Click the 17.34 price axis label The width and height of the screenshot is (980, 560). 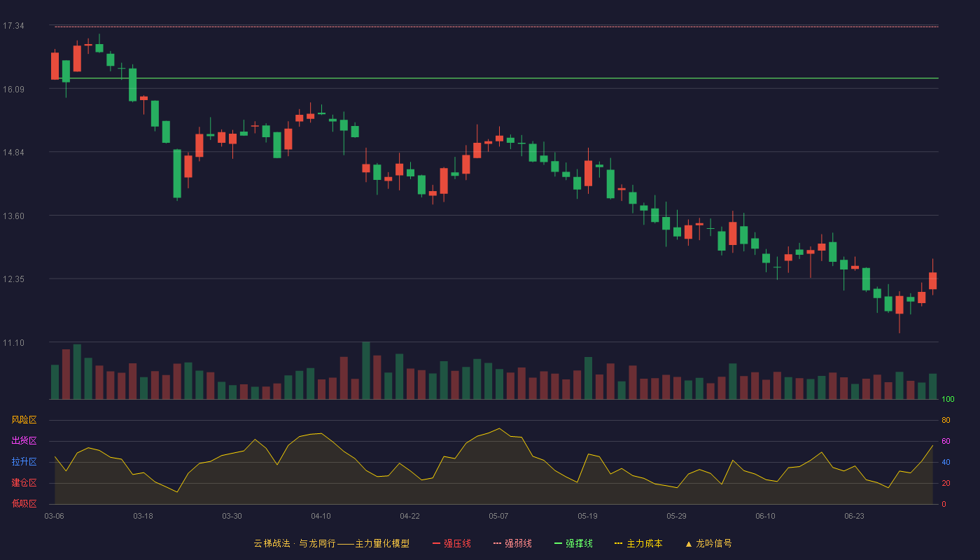click(13, 26)
